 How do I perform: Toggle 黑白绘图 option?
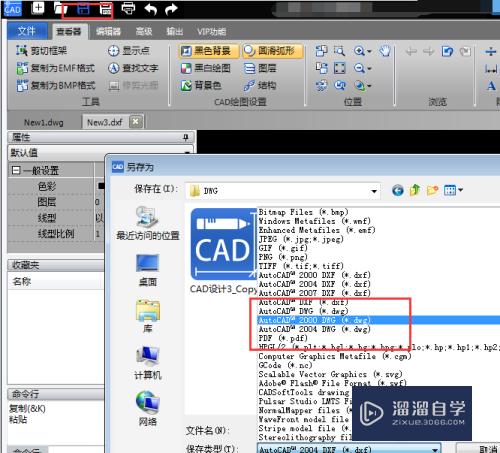click(205, 68)
